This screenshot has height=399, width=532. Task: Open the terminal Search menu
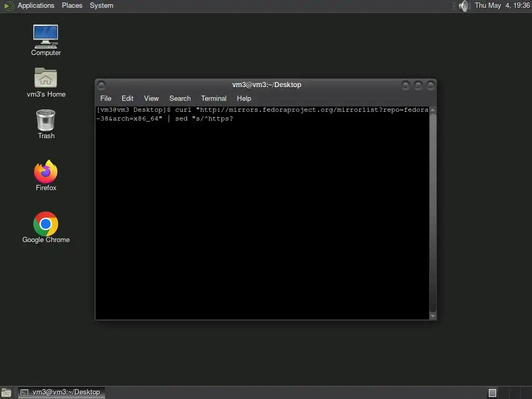(x=180, y=98)
